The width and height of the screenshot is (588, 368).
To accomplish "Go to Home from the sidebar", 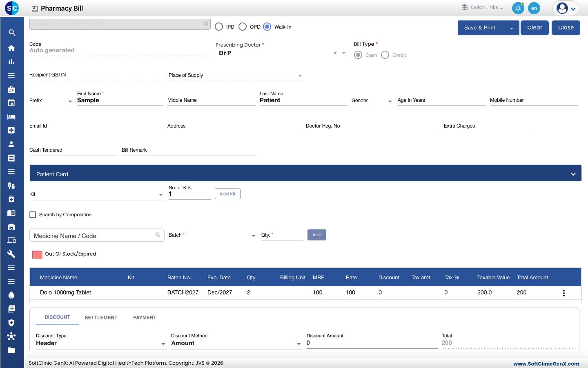I will tap(11, 48).
